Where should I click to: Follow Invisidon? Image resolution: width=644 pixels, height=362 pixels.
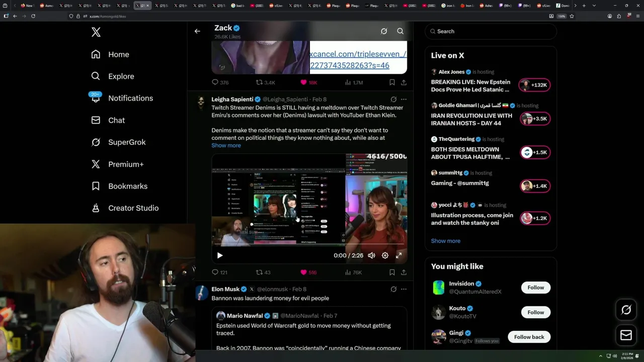535,288
